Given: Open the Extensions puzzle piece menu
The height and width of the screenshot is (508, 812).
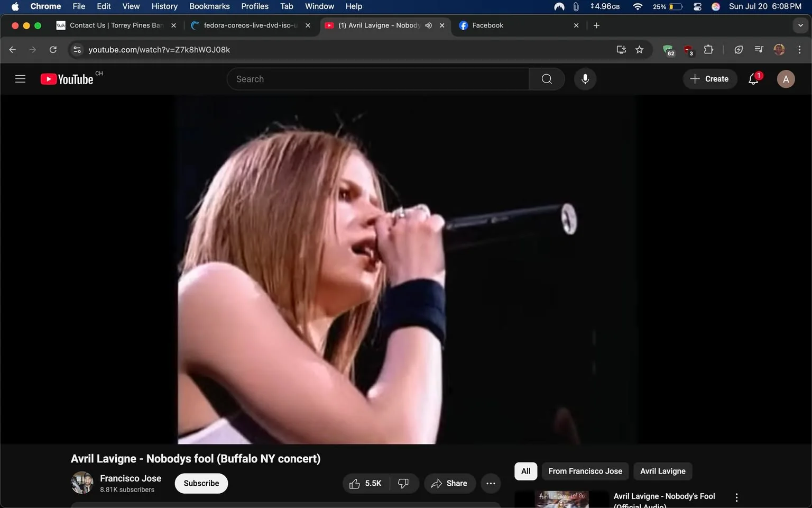Looking at the screenshot, I should 709,50.
